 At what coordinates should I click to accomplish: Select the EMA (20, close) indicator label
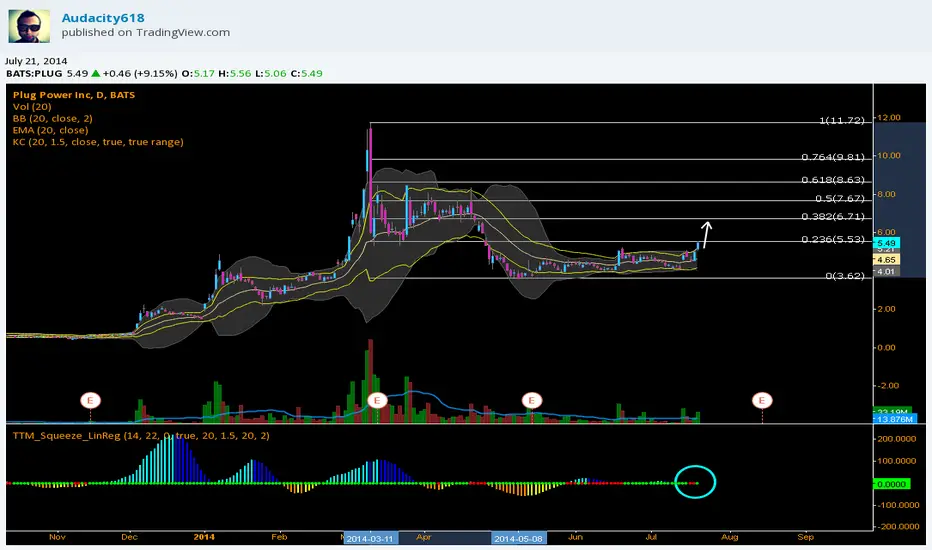click(51, 130)
